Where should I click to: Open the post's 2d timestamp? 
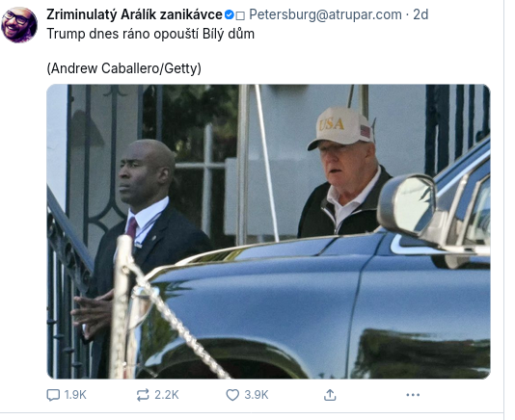tap(420, 14)
